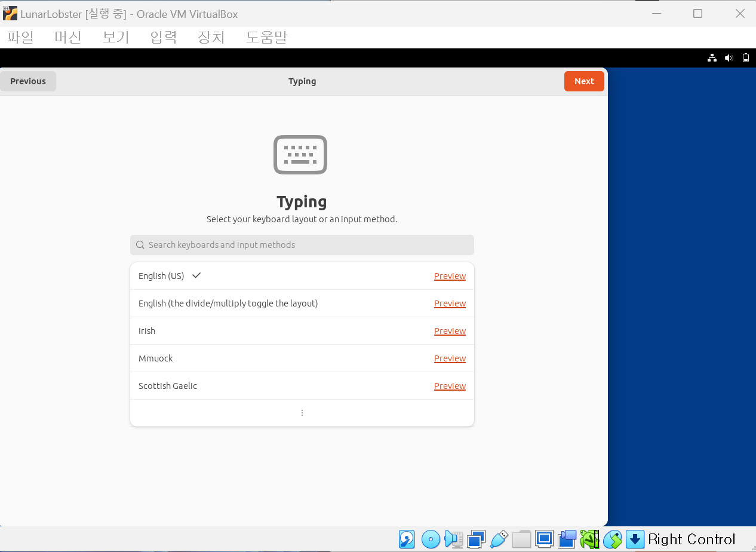Click the search magnifier icon

click(140, 245)
